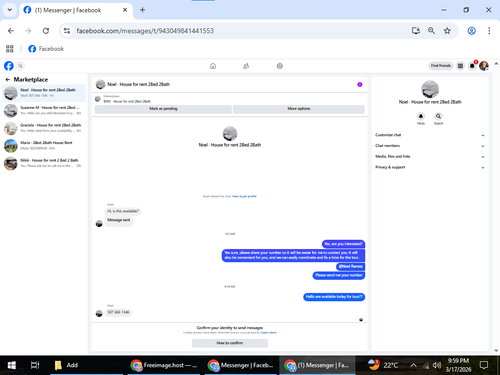
Task: Open site information icon in address bar
Action: (67, 31)
